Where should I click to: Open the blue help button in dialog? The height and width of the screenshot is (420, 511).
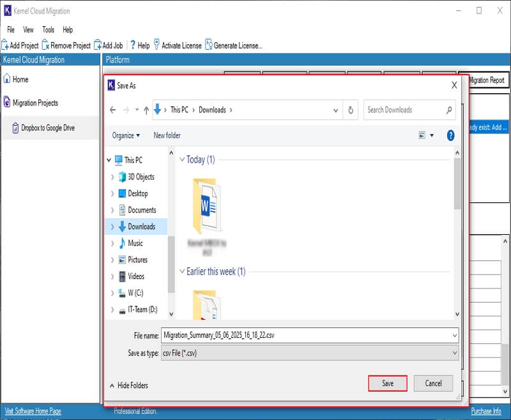(x=451, y=135)
